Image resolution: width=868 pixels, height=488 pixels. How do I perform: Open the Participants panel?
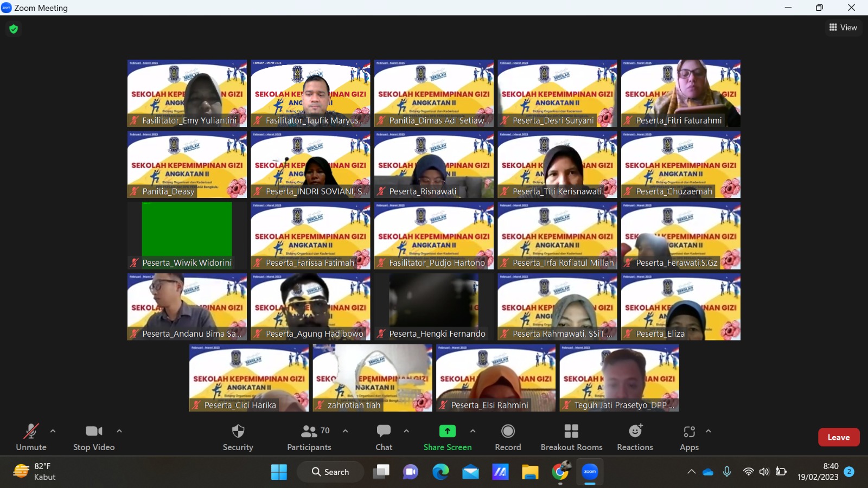[x=309, y=437]
